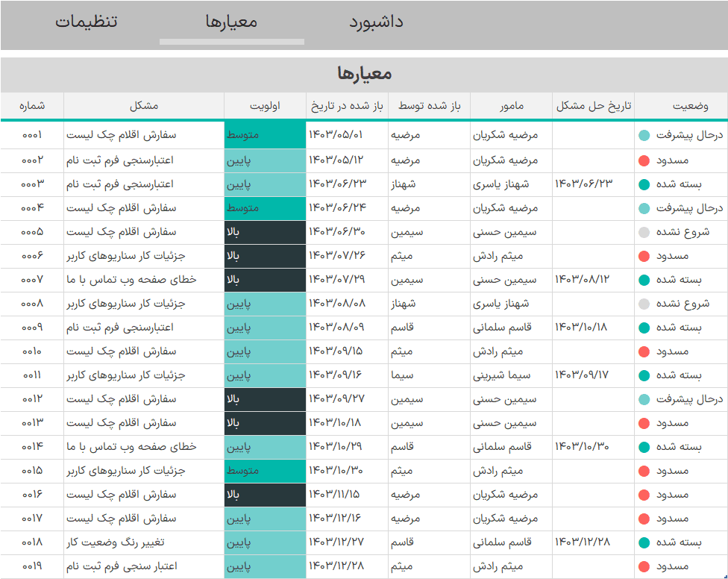
Task: Select the متوسط priority cell in row ۰۰۰۱
Action: tap(265, 135)
